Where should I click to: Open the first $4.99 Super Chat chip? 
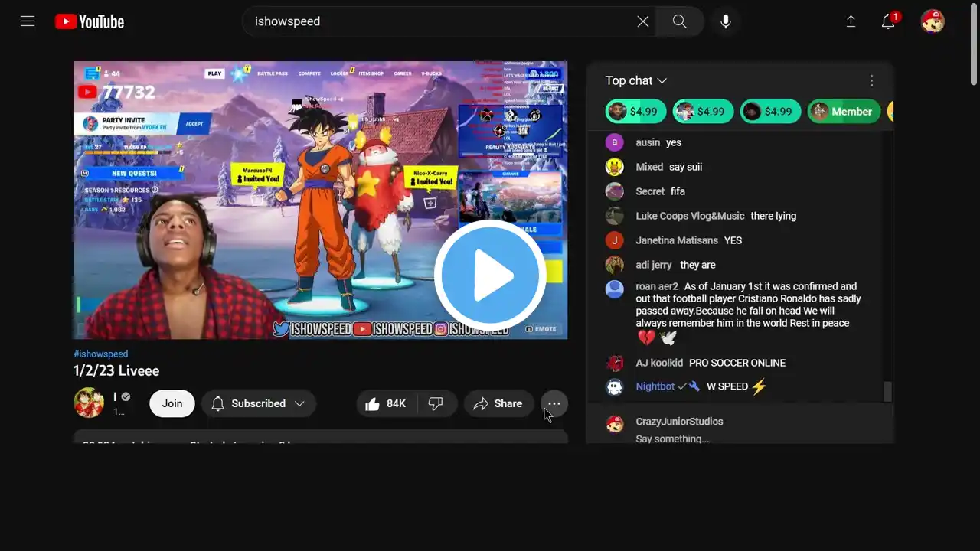[635, 112]
